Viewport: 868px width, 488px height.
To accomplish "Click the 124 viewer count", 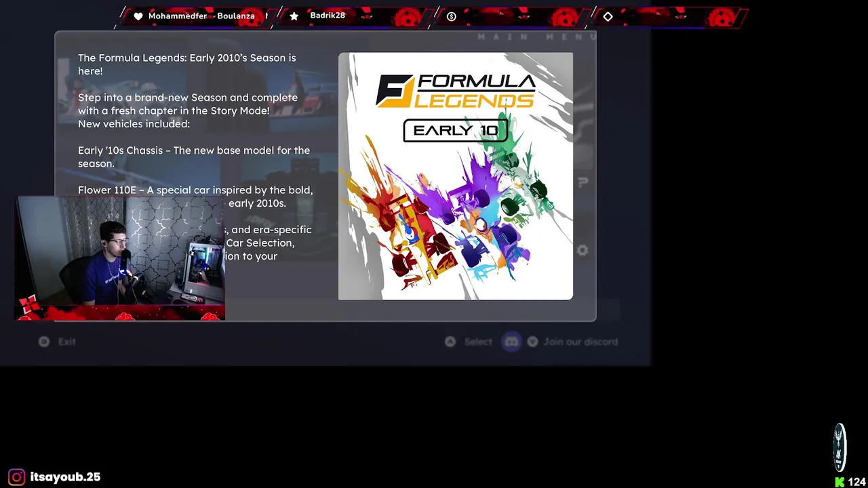I will [x=856, y=482].
